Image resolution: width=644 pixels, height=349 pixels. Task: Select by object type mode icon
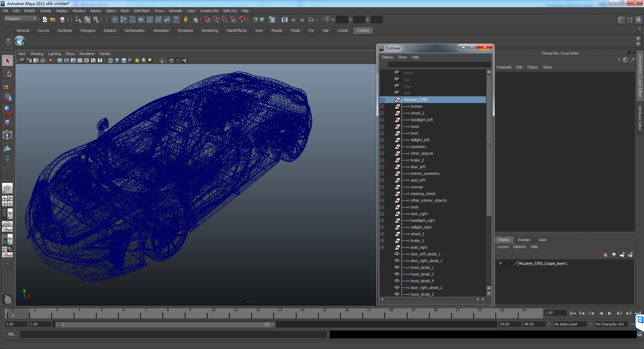click(87, 19)
